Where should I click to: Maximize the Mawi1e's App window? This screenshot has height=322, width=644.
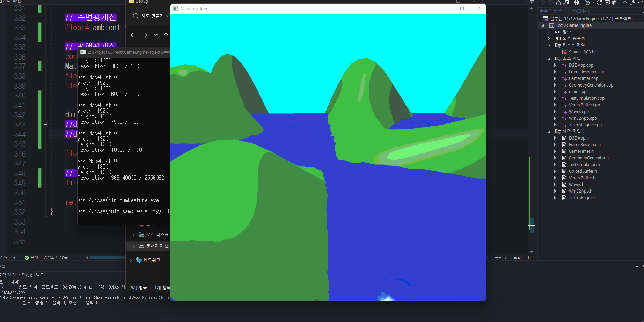point(462,9)
